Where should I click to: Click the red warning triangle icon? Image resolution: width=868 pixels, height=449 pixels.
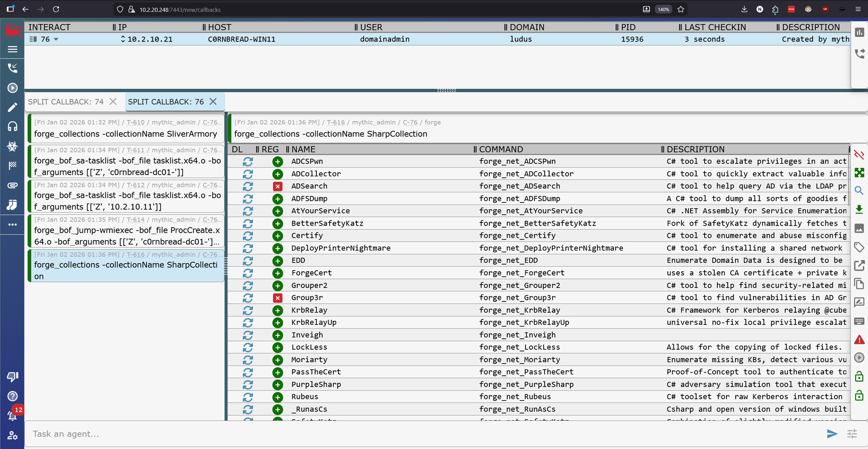[x=859, y=339]
